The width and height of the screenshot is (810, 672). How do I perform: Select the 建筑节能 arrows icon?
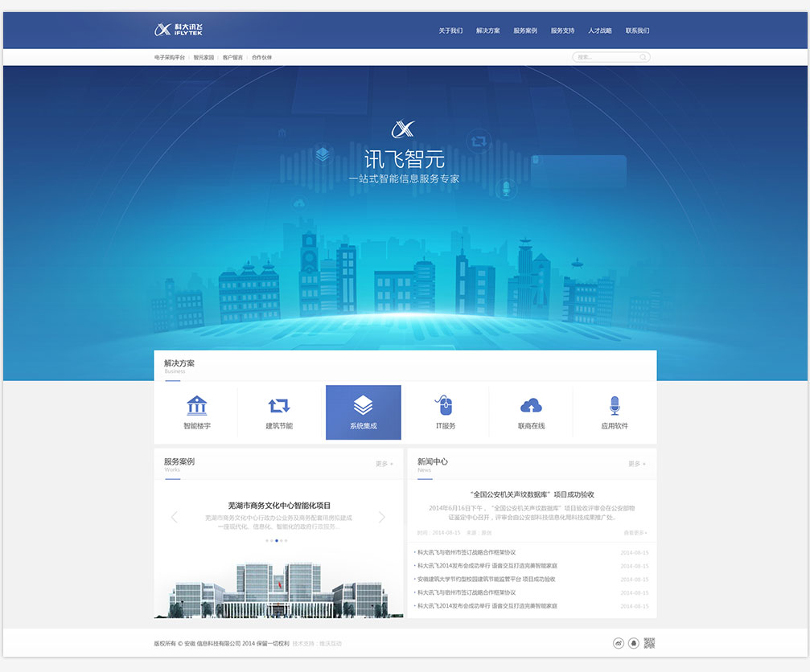pos(279,406)
